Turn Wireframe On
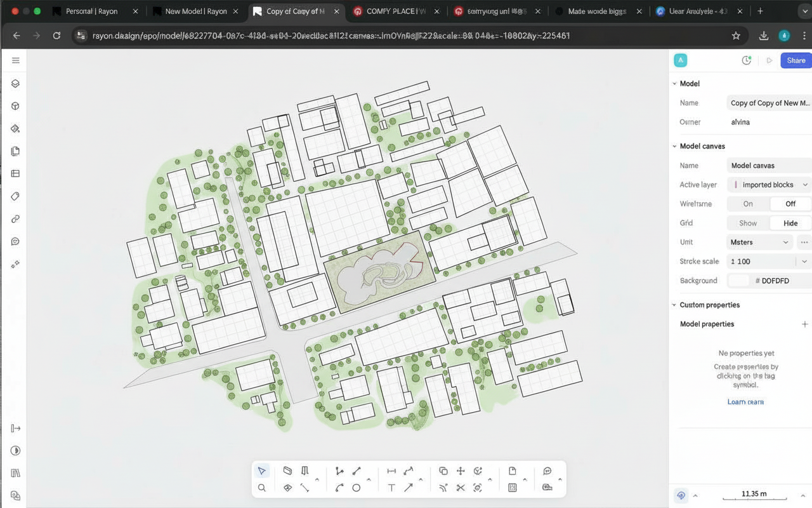This screenshot has width=812, height=508. point(748,204)
